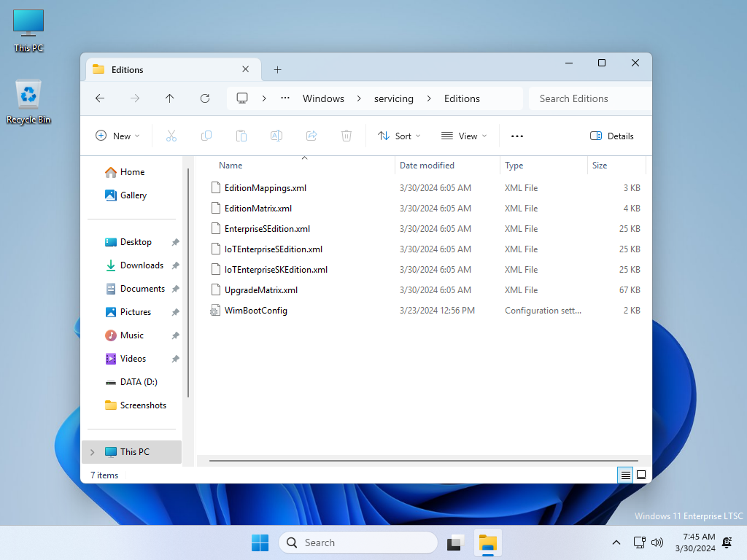747x560 pixels.
Task: Toggle the Details pane
Action: click(612, 136)
